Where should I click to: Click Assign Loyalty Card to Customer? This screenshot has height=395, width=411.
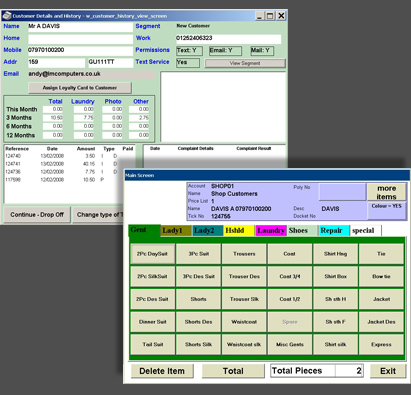pos(80,88)
